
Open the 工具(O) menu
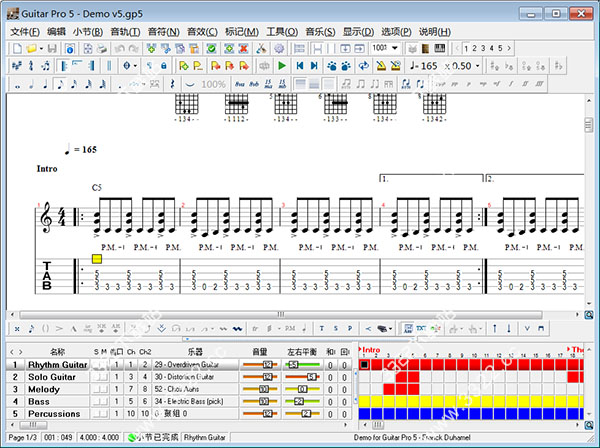[282, 32]
